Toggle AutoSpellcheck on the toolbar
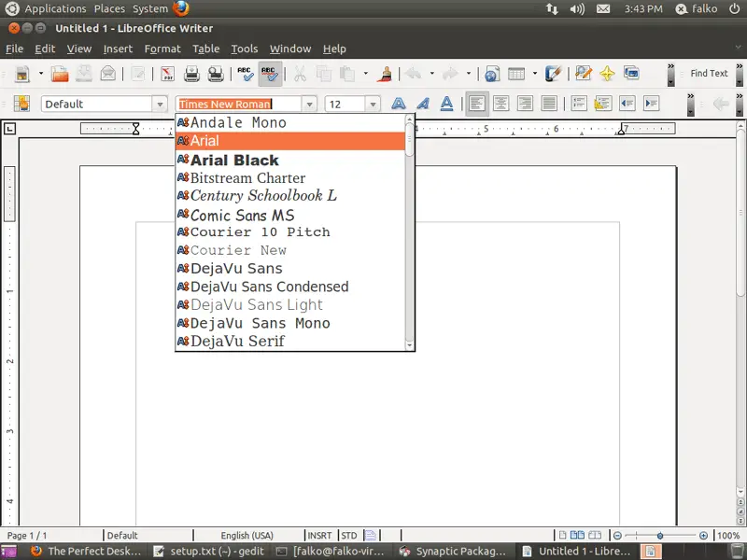 pyautogui.click(x=270, y=74)
